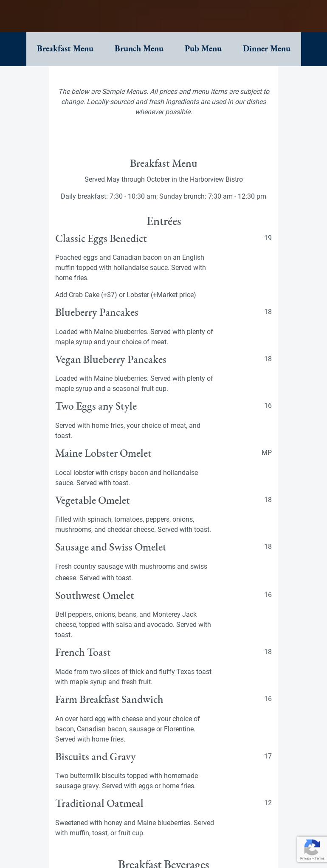The image size is (327, 868).
Task: Select the French Toast item title
Action: point(83,652)
